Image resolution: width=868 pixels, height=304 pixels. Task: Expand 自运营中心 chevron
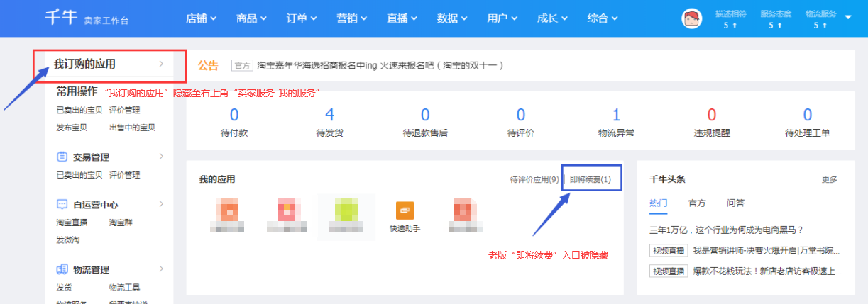click(161, 203)
